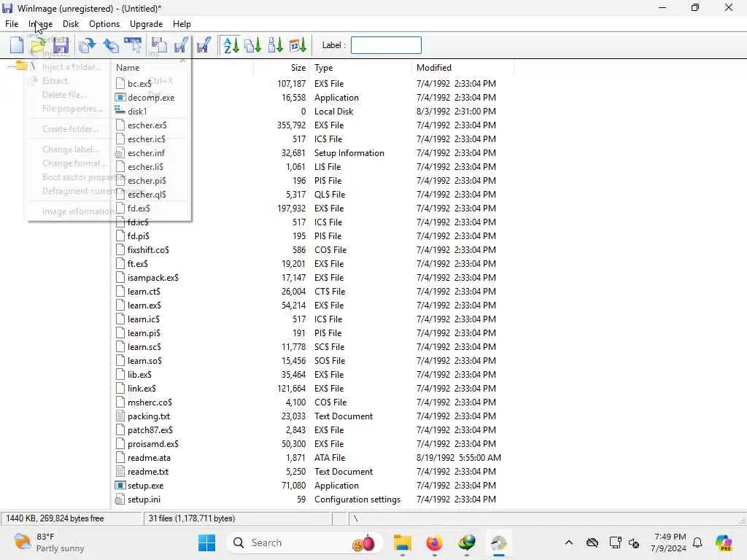The height and width of the screenshot is (560, 747).
Task: Open the Image menu
Action: tap(41, 24)
